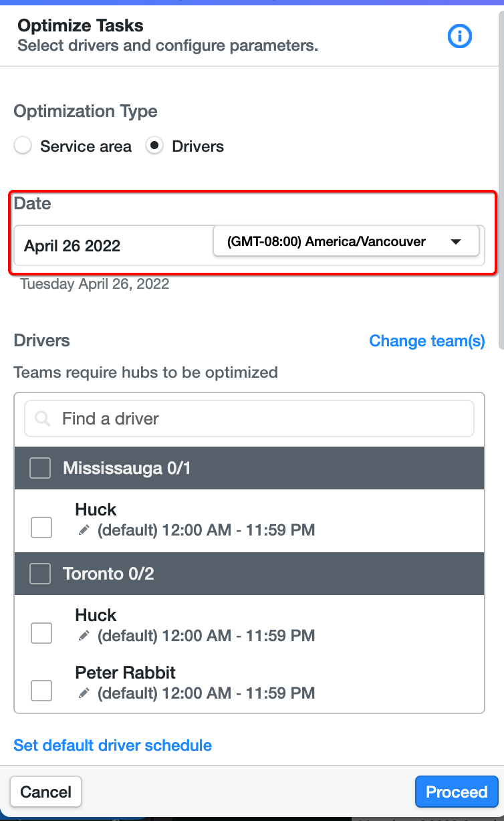Open Set default driver schedule link
Screen dimensions: 504x821
tap(113, 745)
